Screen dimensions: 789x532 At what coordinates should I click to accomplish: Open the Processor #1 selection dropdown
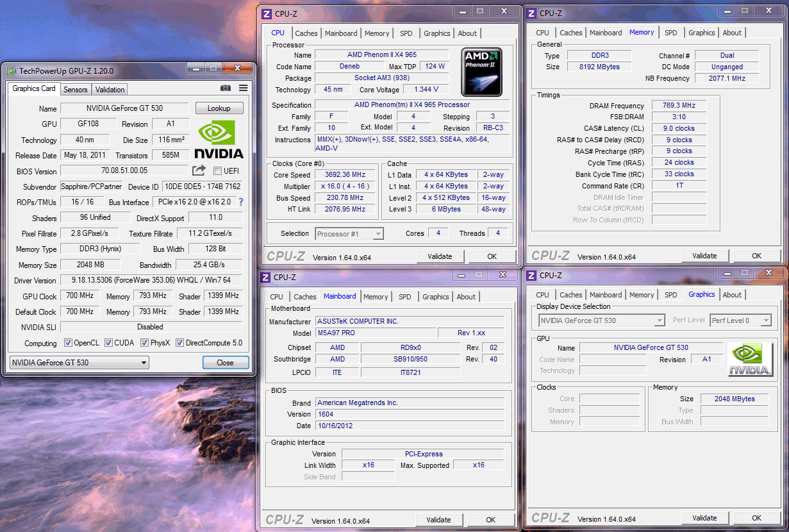[349, 234]
